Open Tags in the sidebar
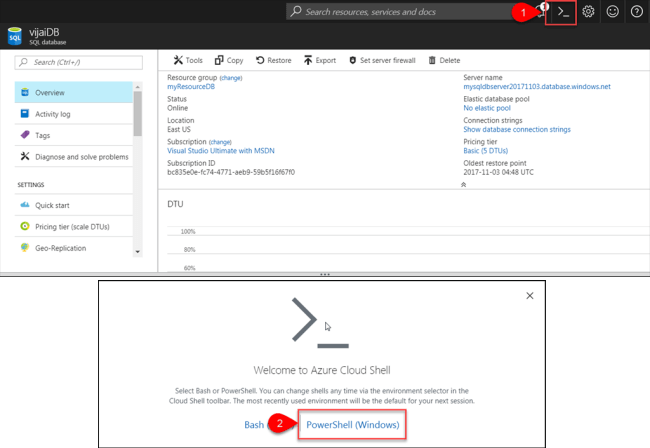Viewport: 650px width, 448px height. pyautogui.click(x=74, y=136)
